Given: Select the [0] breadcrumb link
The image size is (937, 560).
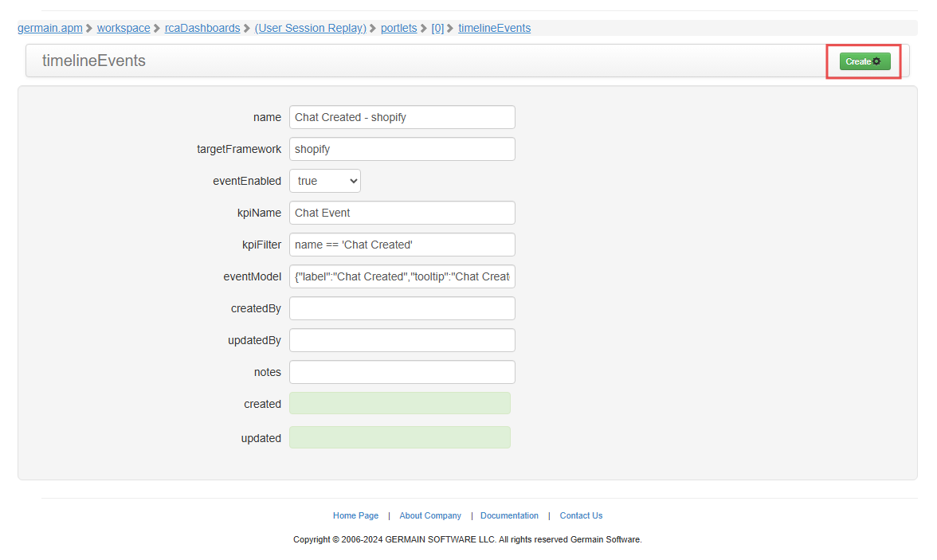Looking at the screenshot, I should [x=437, y=28].
